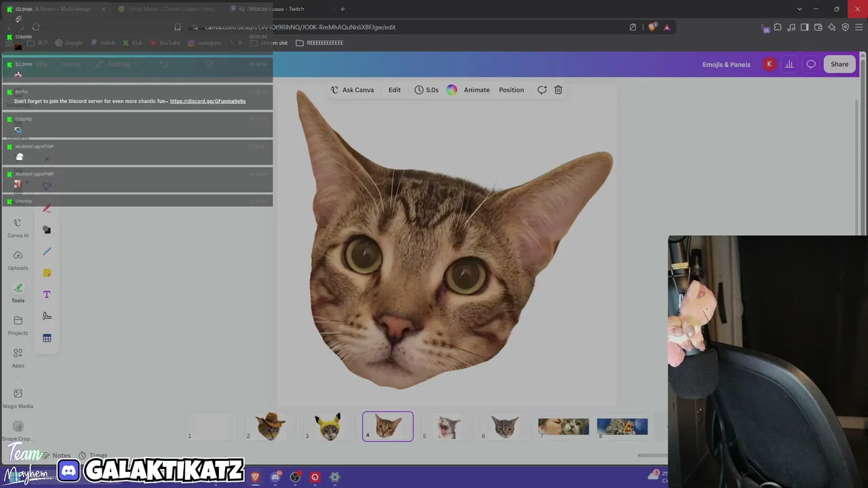Expand the tab search chevron in title bar
The height and width of the screenshot is (488, 868).
click(x=800, y=9)
